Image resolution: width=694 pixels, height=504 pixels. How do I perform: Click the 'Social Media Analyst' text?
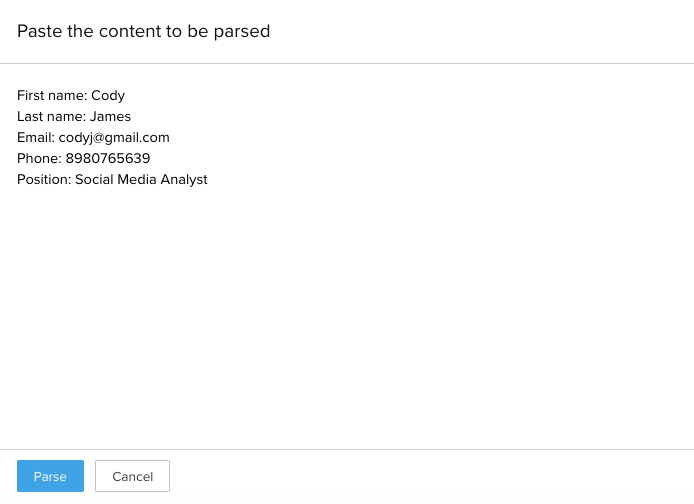pos(141,180)
